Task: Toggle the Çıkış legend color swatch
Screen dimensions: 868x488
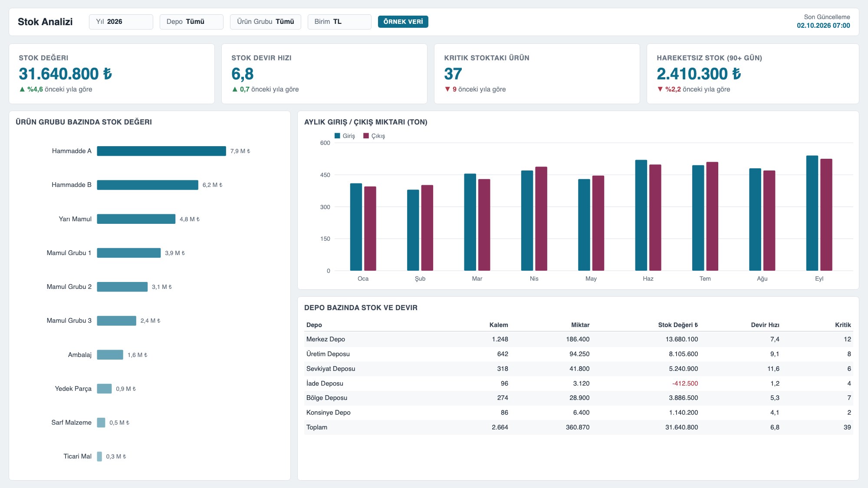Action: pos(366,136)
